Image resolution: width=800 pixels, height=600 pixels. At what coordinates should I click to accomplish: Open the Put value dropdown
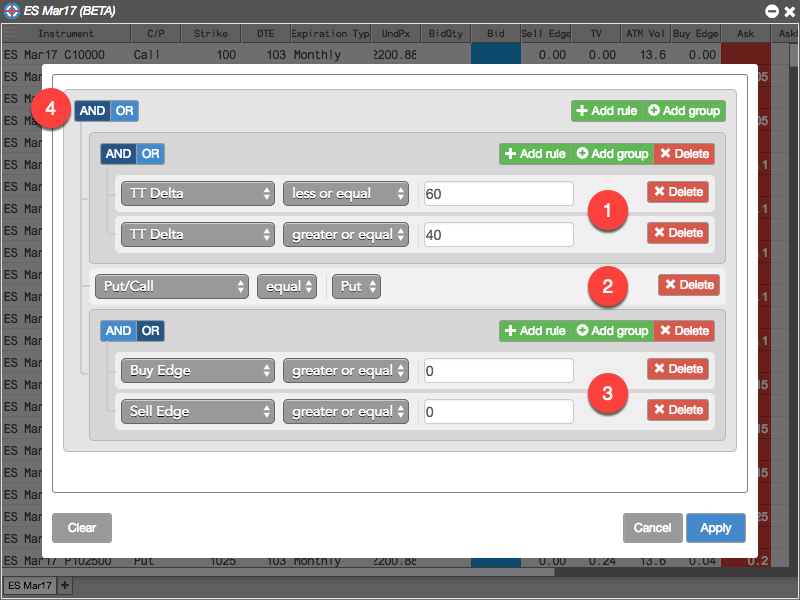pyautogui.click(x=356, y=286)
